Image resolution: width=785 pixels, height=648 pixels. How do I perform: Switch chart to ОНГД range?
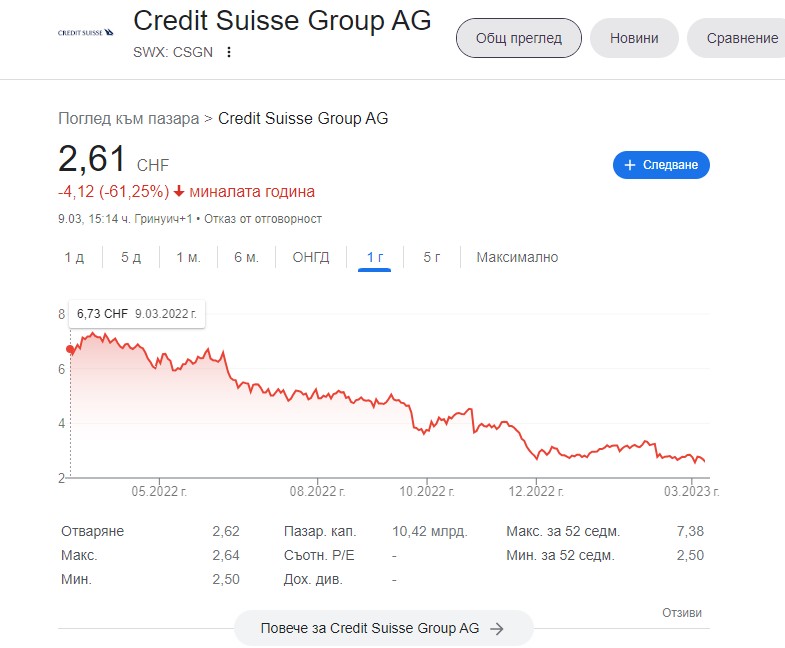[311, 257]
